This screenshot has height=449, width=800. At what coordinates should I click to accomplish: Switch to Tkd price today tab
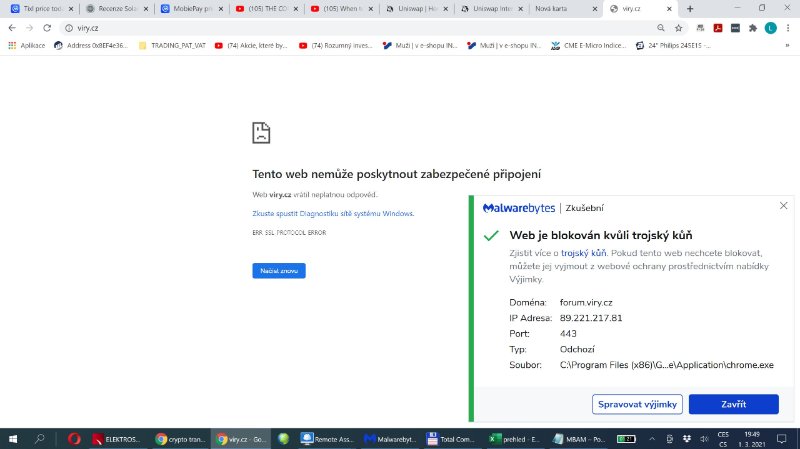(x=42, y=9)
